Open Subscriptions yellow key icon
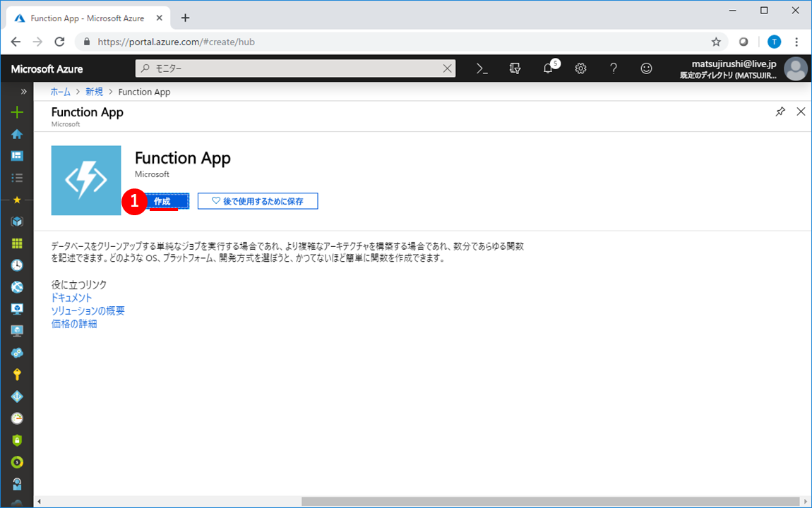 [17, 375]
